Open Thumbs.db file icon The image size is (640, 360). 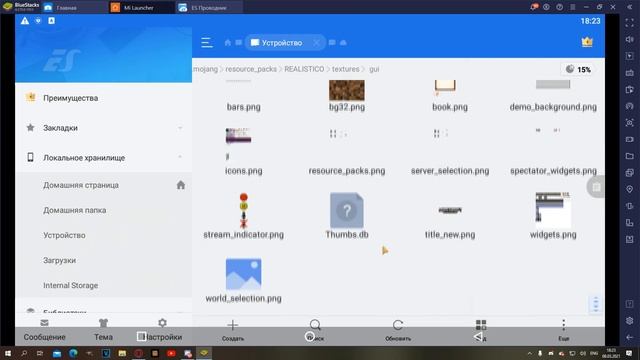click(347, 210)
